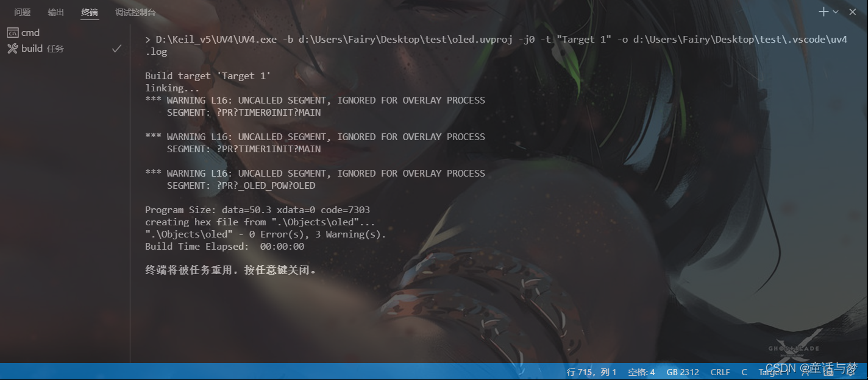
Task: Click the "0 Error(s), 3 Warning(s)" line
Action: (x=266, y=234)
